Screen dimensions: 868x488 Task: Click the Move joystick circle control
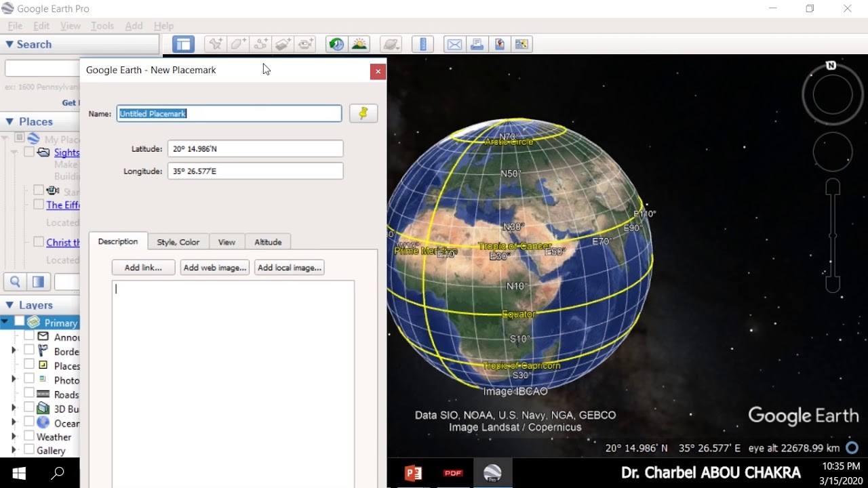[x=833, y=152]
